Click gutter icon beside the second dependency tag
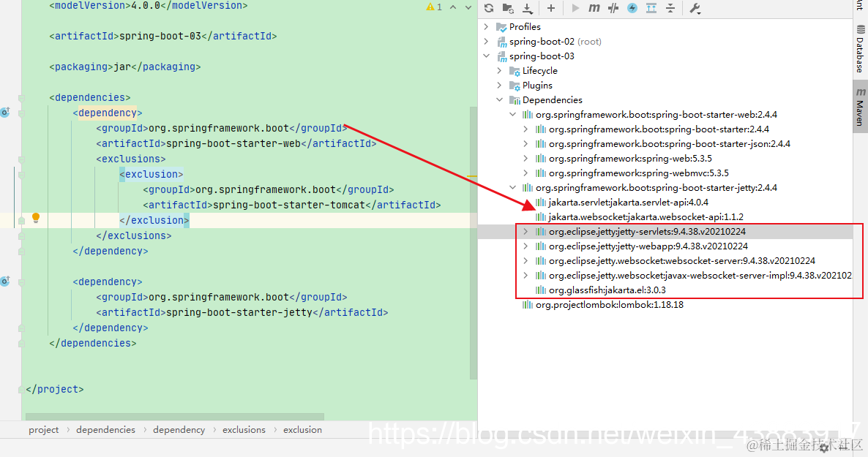Screen dimensions: 868x457 pos(5,281)
